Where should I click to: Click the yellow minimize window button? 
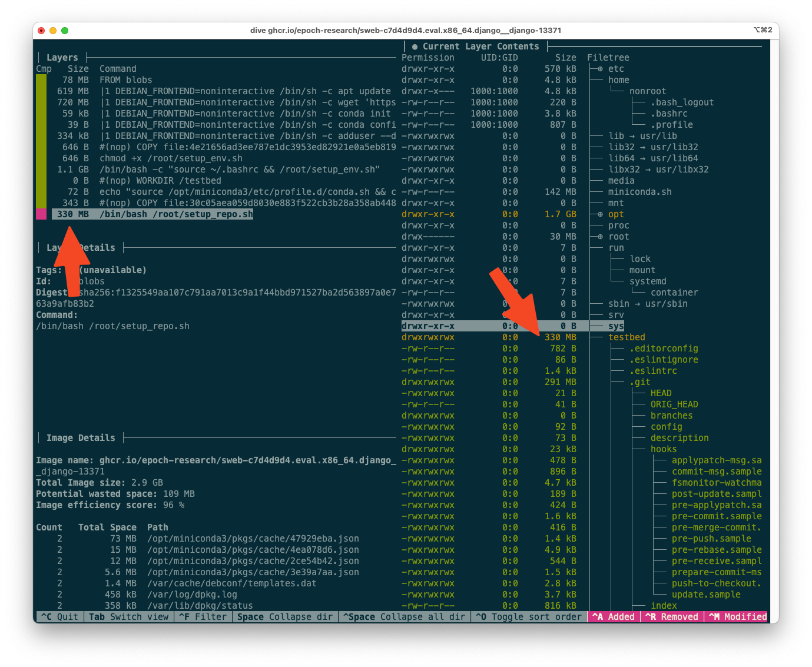[53, 31]
